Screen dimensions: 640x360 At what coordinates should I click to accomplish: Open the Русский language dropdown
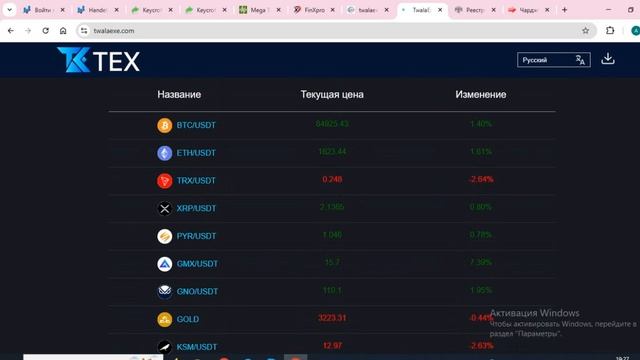tap(553, 60)
